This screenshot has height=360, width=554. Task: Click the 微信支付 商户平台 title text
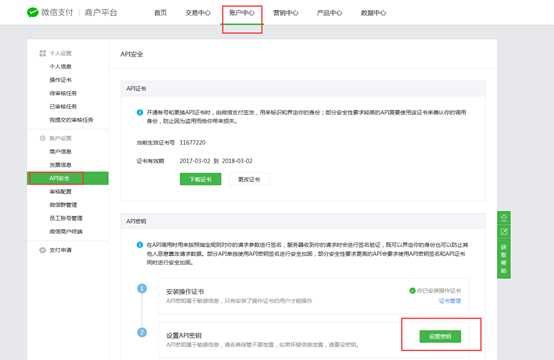[79, 13]
